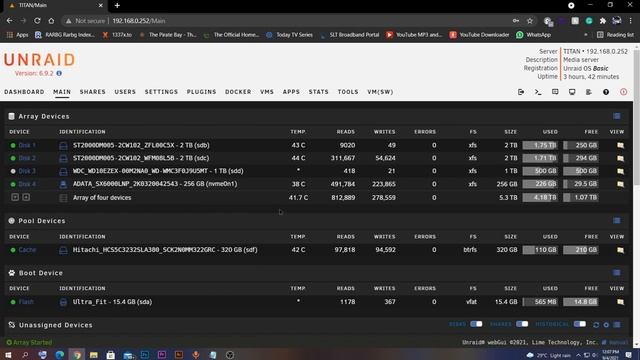
Task: Switch to the SHARES tab
Action: (93, 92)
